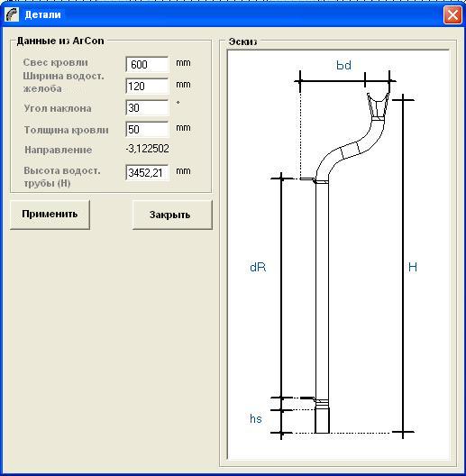The image size is (466, 476).
Task: Click the Детали window title text
Action: coord(42,14)
